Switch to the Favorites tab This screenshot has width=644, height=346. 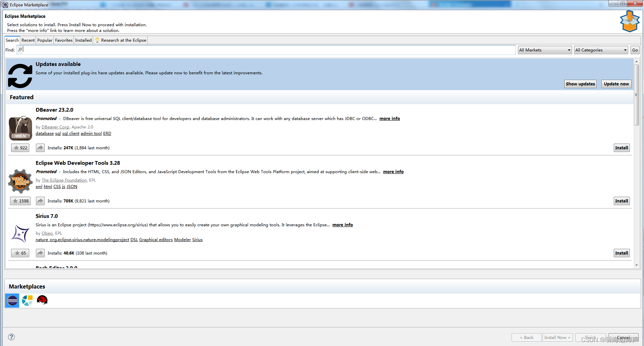click(x=64, y=40)
